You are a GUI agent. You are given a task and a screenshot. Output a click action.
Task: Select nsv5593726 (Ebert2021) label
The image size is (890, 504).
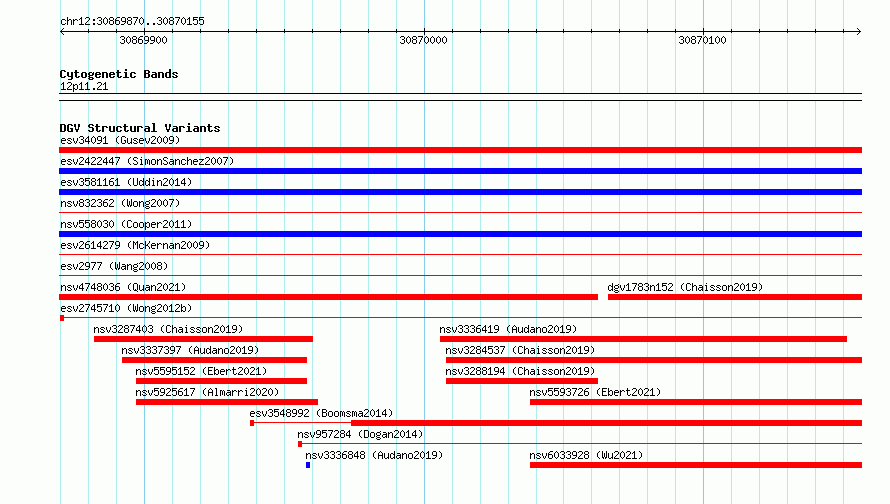click(595, 392)
